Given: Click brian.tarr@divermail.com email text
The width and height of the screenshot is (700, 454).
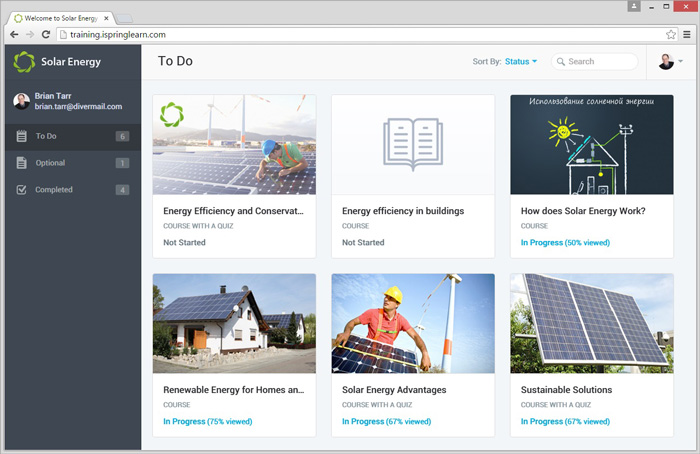Looking at the screenshot, I should (x=79, y=107).
